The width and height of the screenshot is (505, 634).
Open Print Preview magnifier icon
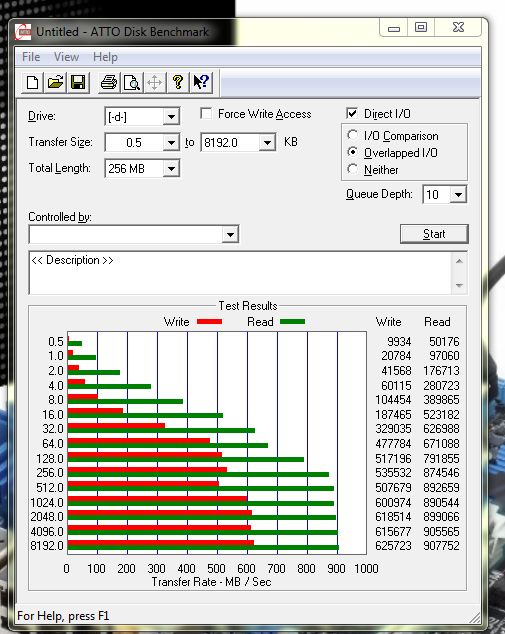pos(132,82)
